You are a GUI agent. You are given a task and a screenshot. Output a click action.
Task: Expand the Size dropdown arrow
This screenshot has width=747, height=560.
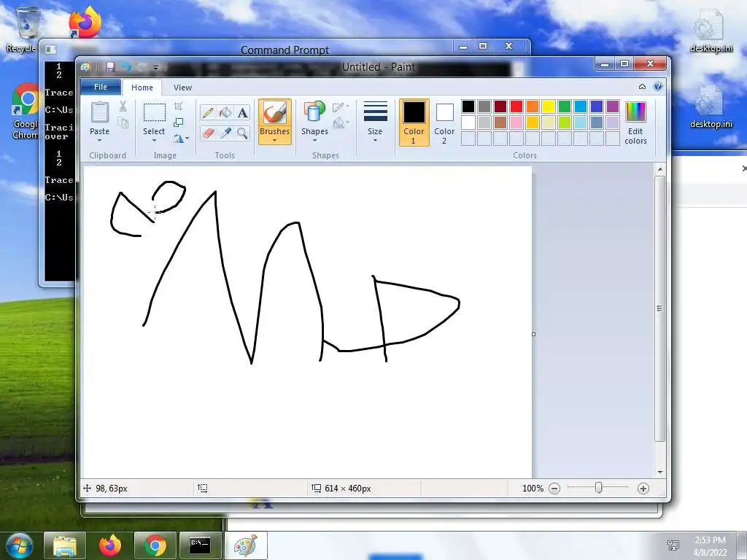coord(375,141)
